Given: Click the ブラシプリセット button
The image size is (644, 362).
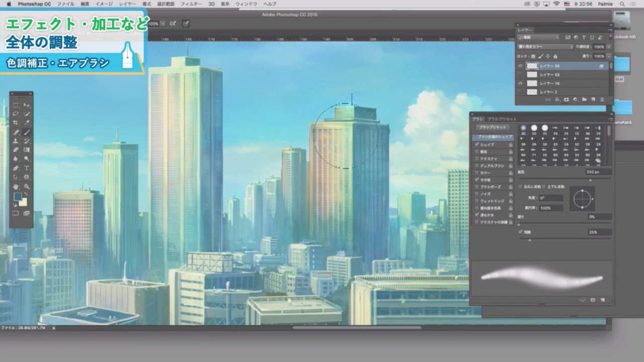Looking at the screenshot, I should coord(493,128).
